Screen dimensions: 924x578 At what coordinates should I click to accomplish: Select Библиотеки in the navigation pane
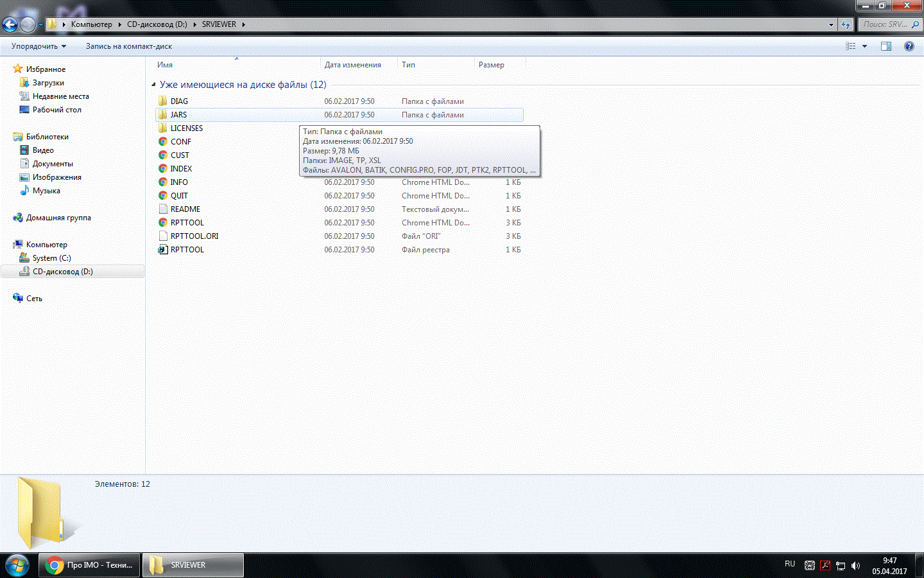pos(47,137)
